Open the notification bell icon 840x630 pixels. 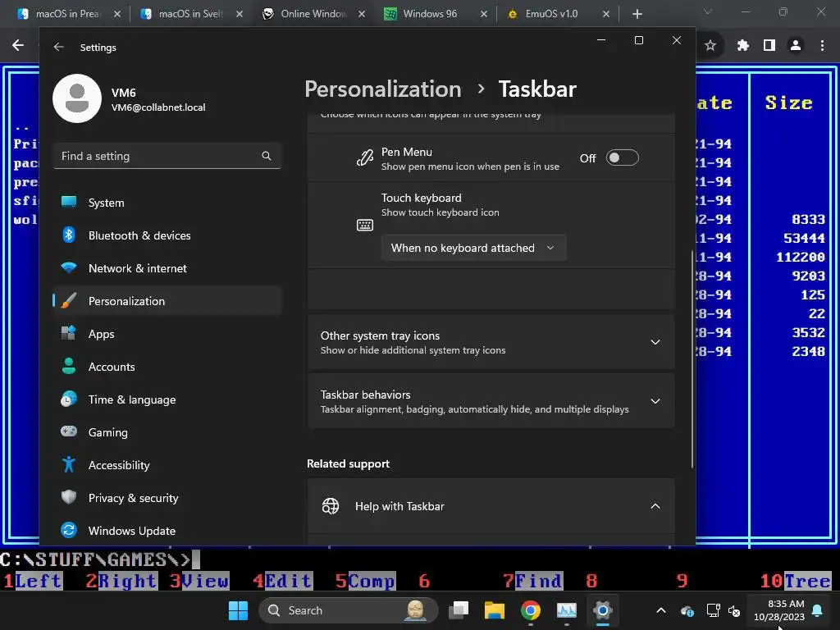point(818,610)
